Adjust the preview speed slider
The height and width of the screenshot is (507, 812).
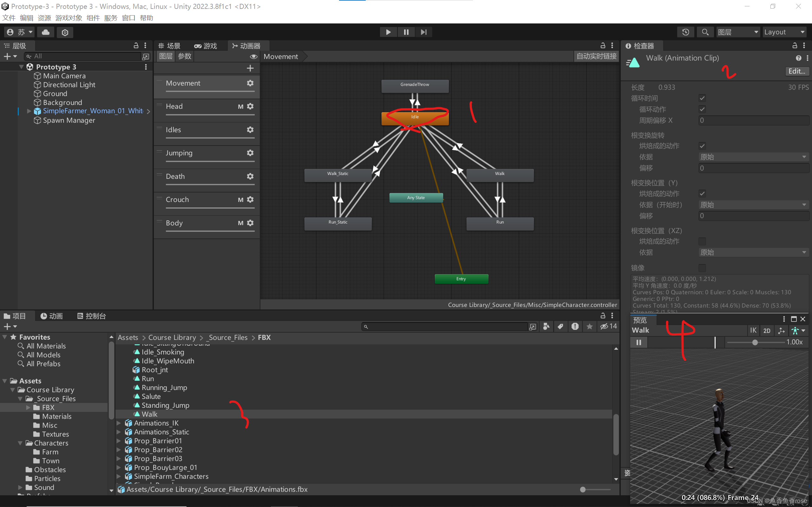[755, 342]
